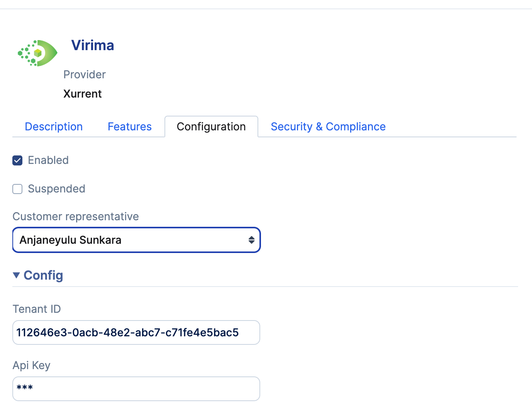
Task: Click the Provider label text
Action: pos(85,74)
